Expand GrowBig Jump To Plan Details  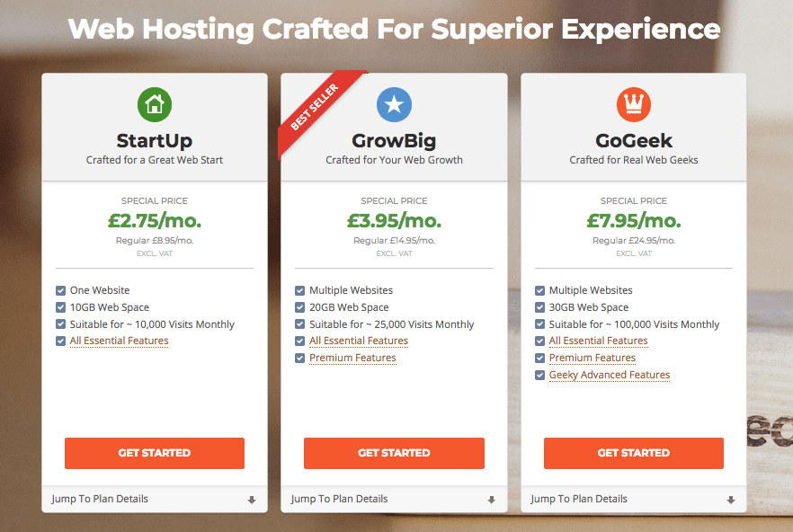[394, 499]
